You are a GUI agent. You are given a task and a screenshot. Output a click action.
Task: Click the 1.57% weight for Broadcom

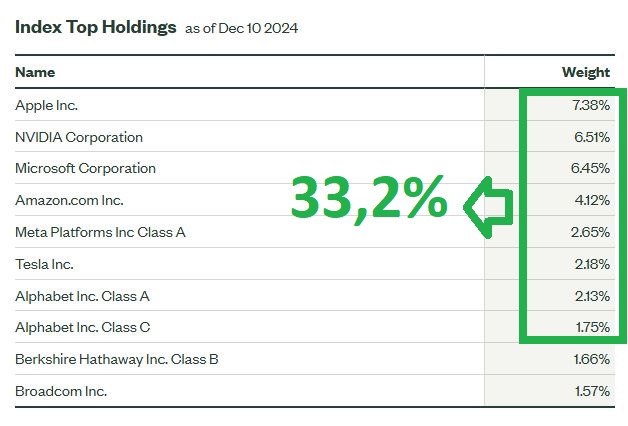[x=591, y=391]
